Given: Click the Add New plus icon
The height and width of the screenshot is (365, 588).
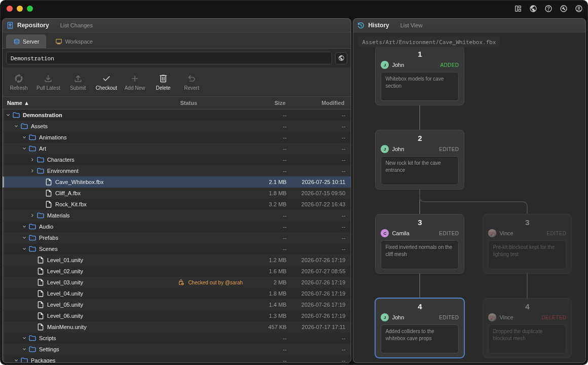Looking at the screenshot, I should click(x=135, y=79).
